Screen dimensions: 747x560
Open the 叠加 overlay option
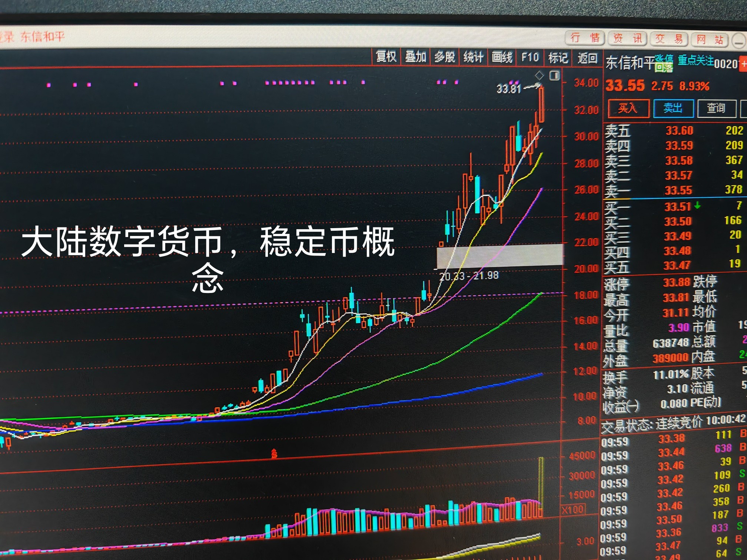[x=415, y=57]
